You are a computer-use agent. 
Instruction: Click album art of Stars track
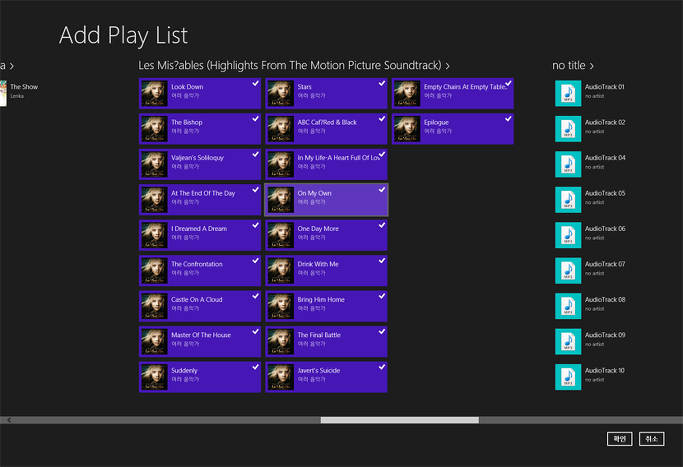(280, 93)
